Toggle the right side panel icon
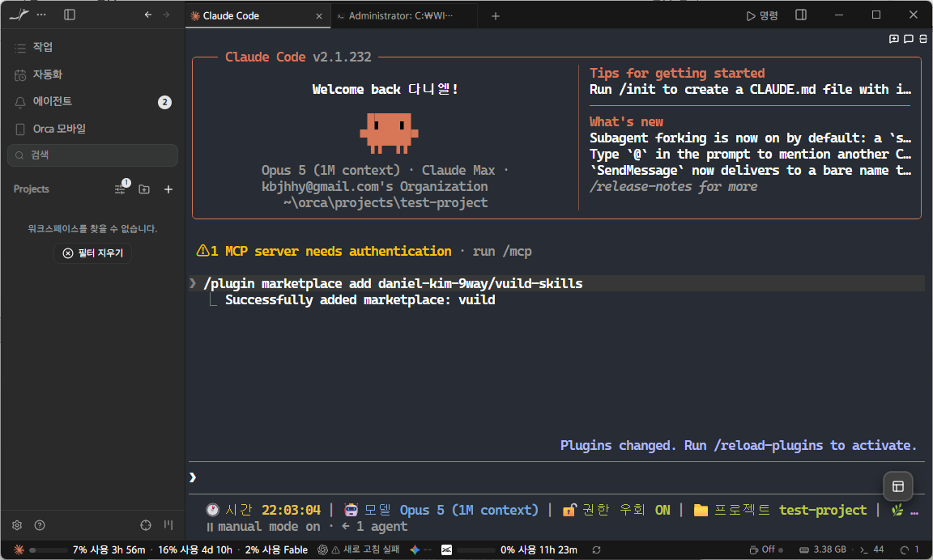 pyautogui.click(x=801, y=15)
